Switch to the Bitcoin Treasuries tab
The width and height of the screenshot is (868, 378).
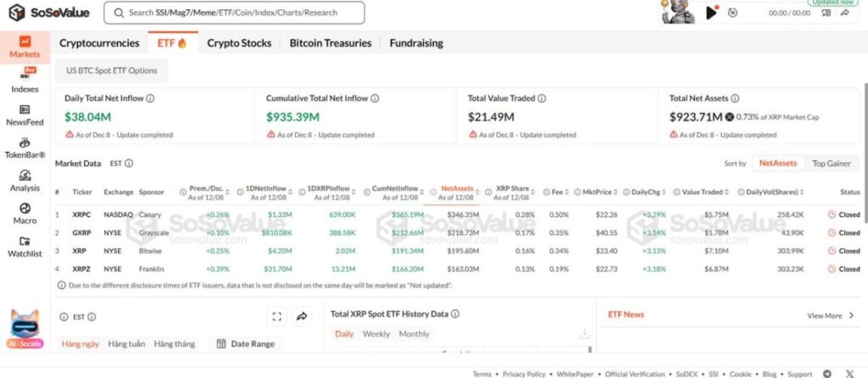[x=331, y=43]
